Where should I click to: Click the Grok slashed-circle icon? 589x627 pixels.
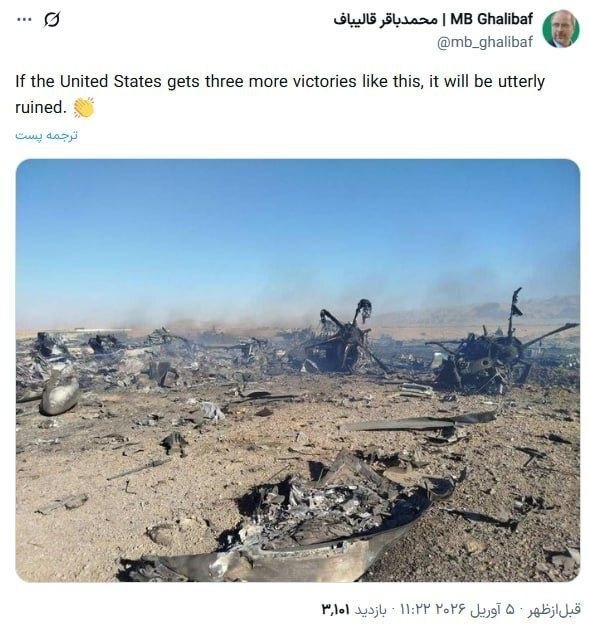[52, 20]
